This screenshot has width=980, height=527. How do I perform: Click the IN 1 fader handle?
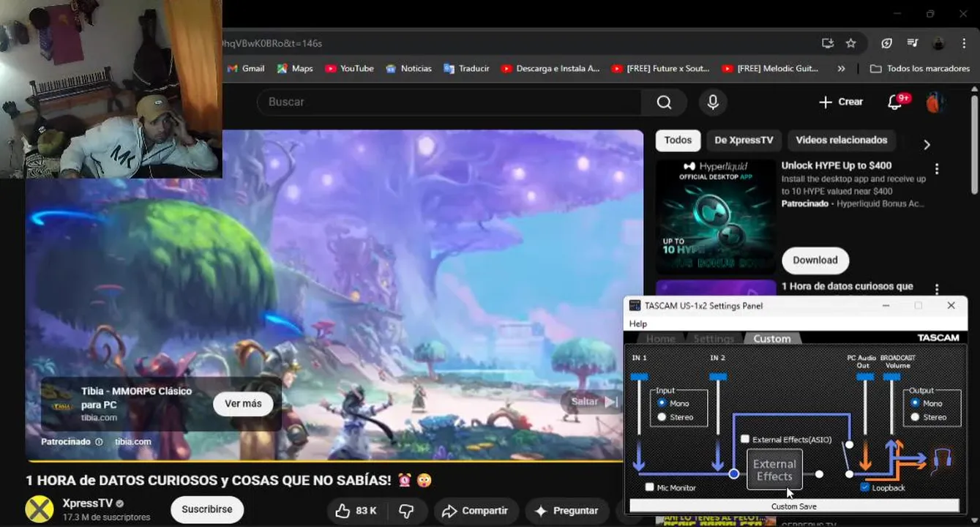pyautogui.click(x=639, y=377)
